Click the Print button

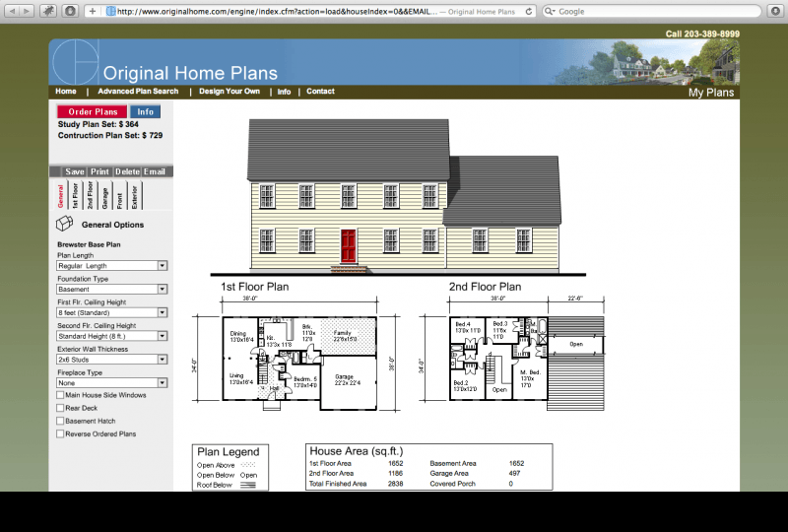(x=99, y=171)
